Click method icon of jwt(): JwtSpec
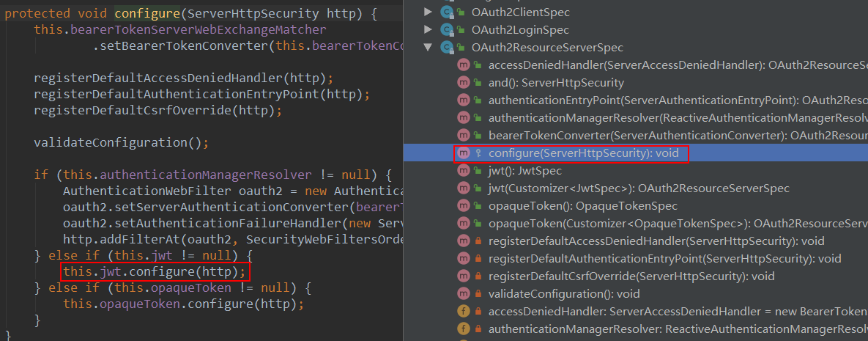This screenshot has width=868, height=341. point(464,170)
